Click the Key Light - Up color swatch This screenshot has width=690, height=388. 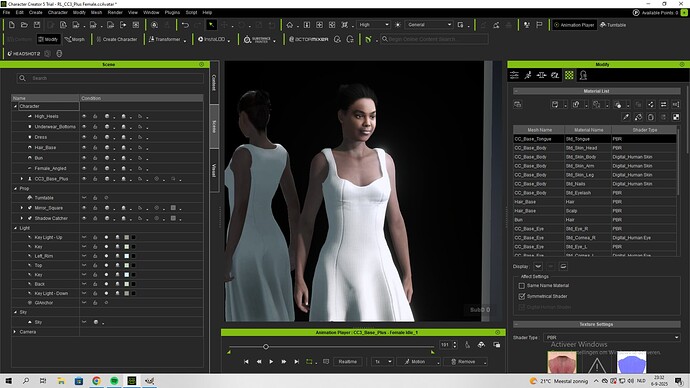tap(127, 237)
